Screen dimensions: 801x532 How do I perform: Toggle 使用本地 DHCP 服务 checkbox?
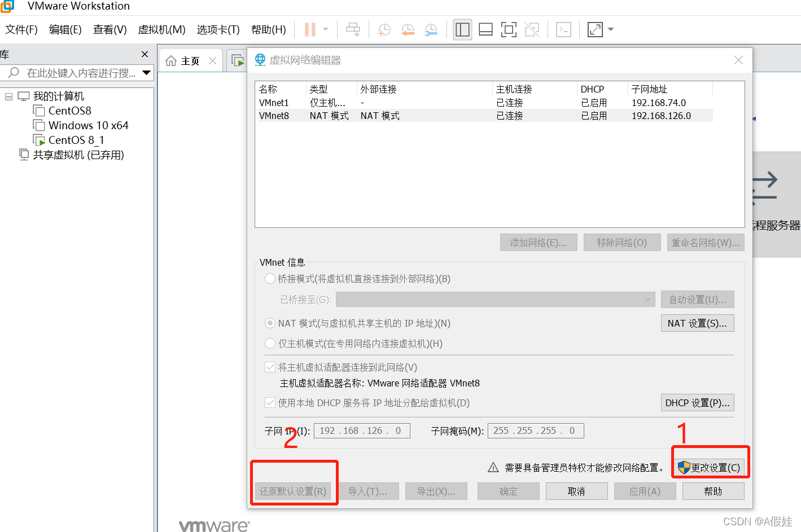pyautogui.click(x=270, y=403)
